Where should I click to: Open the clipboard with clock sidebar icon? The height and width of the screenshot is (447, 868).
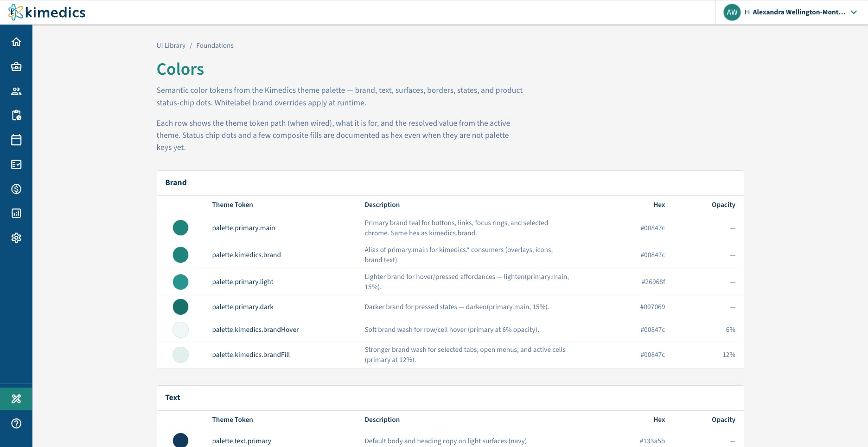16,116
